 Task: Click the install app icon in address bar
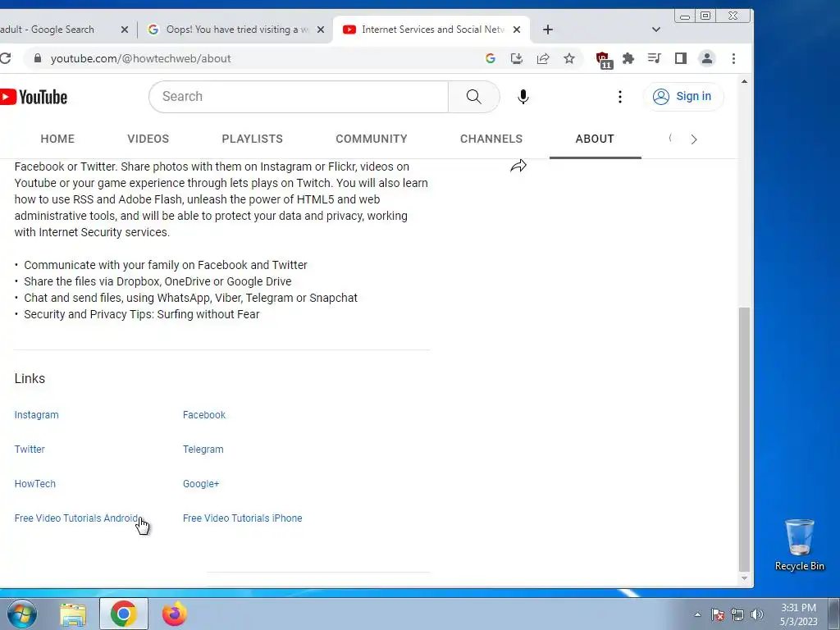517,58
